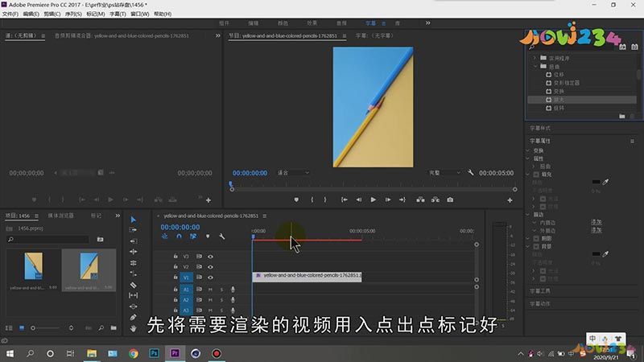Click the Export Frame camera icon
The height and width of the screenshot is (362, 644).
click(450, 200)
